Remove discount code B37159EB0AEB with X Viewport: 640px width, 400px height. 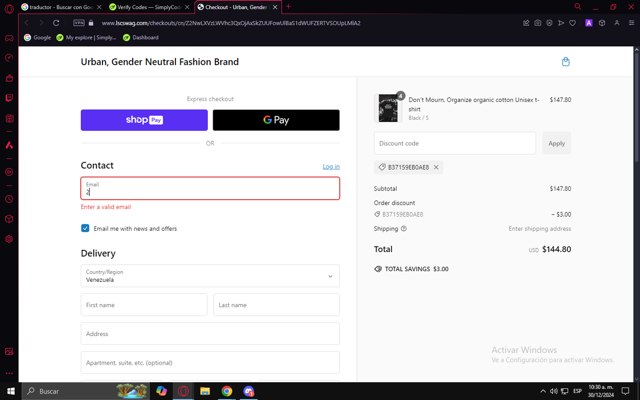(436, 167)
